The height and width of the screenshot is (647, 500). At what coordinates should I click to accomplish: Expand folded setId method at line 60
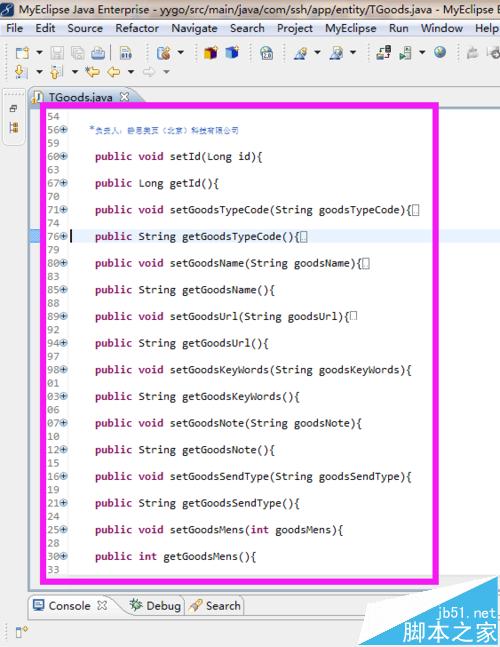point(64,156)
